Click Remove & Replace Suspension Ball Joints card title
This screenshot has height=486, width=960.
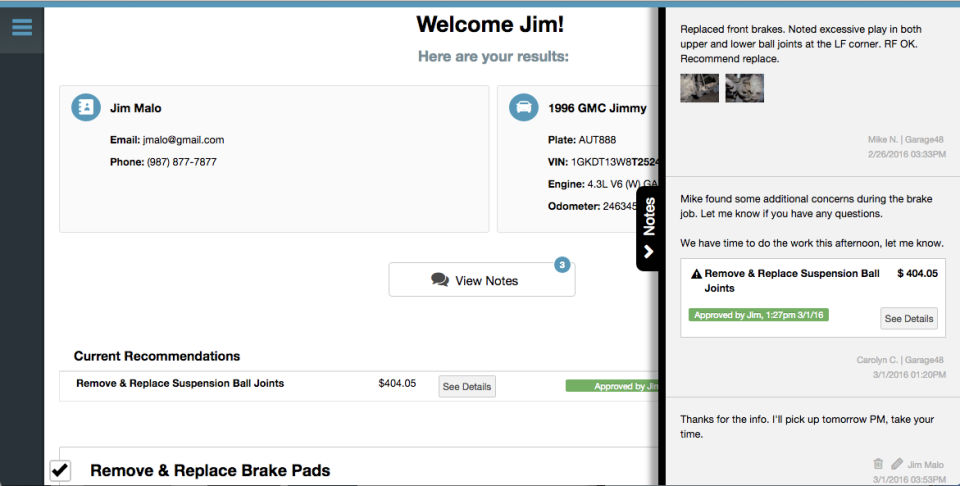pos(791,280)
